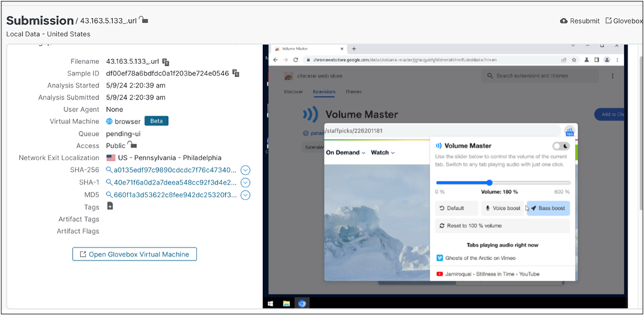The width and height of the screenshot is (644, 315).
Task: Click Open Glovebox Virtual Machine button
Action: click(135, 254)
